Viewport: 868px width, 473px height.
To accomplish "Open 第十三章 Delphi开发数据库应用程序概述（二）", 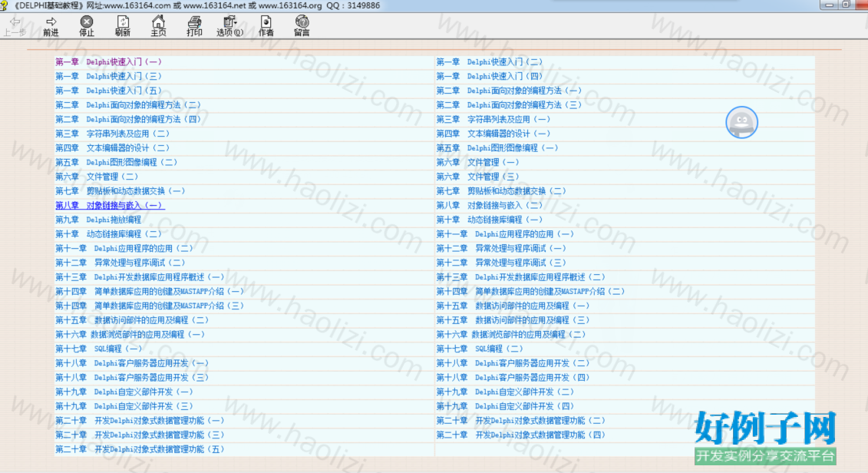I will click(x=520, y=277).
